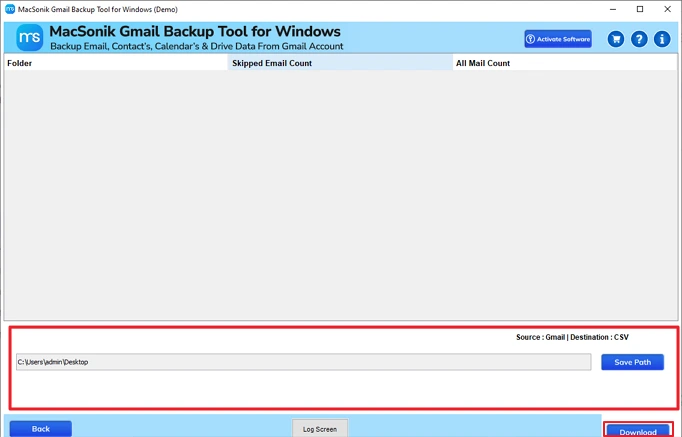Click the Save Path button
The height and width of the screenshot is (437, 682).
(x=632, y=362)
